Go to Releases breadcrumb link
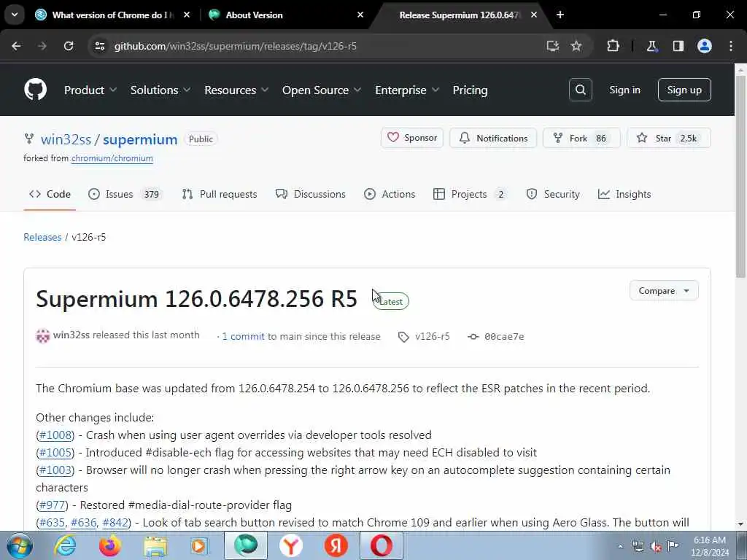This screenshot has height=560, width=747. [42, 237]
